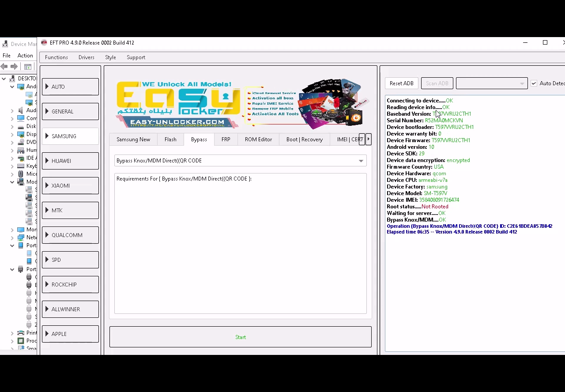Open the QUALCOMM sidebar section
Screen dimensions: 565x392
pyautogui.click(x=70, y=235)
